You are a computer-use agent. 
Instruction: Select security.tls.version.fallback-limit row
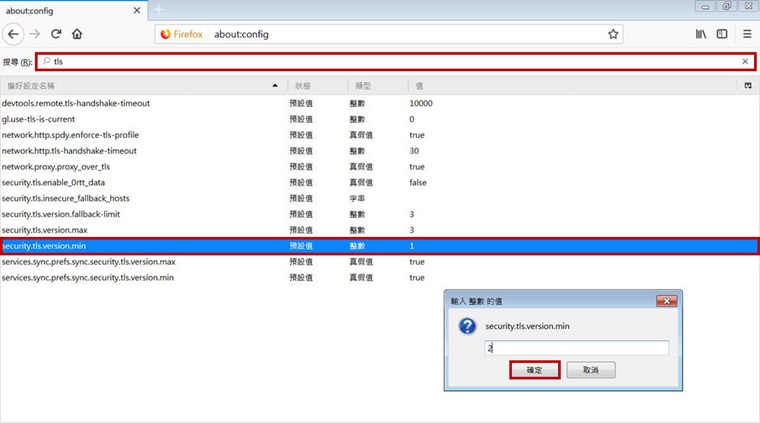point(380,214)
